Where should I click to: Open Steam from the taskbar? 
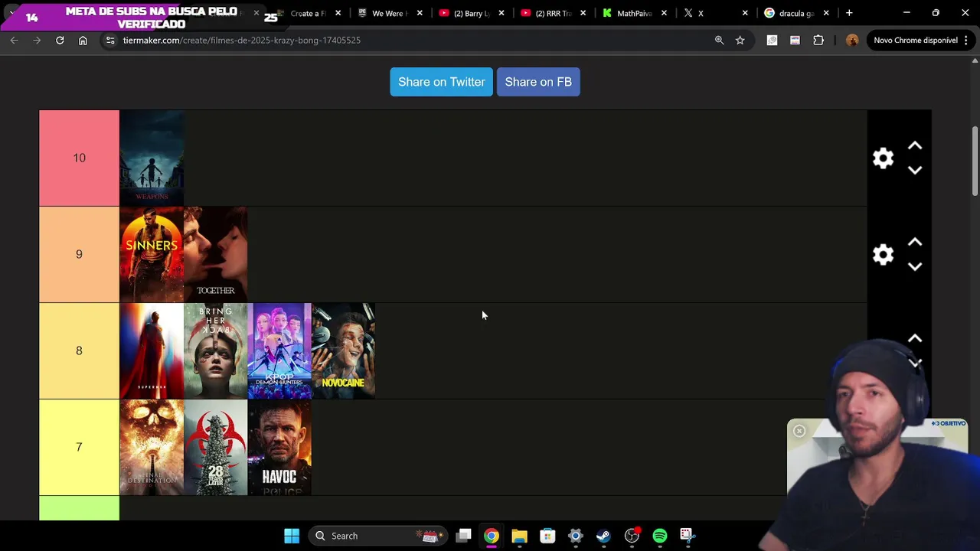603,536
